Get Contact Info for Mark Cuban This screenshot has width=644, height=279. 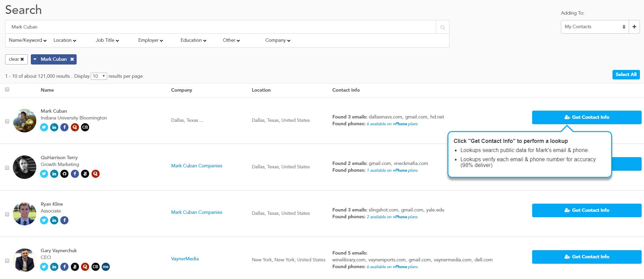pos(587,117)
